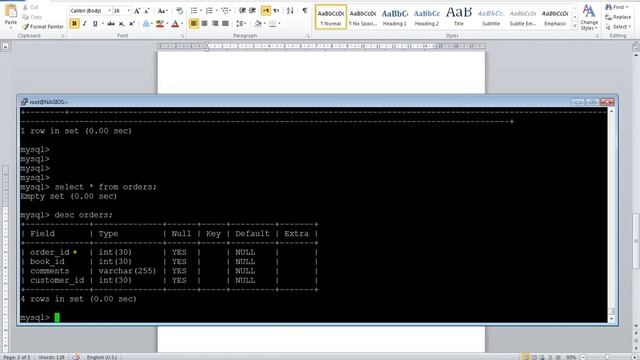The height and width of the screenshot is (360, 640).
Task: Apply the Subtitle style
Action: 491,17
